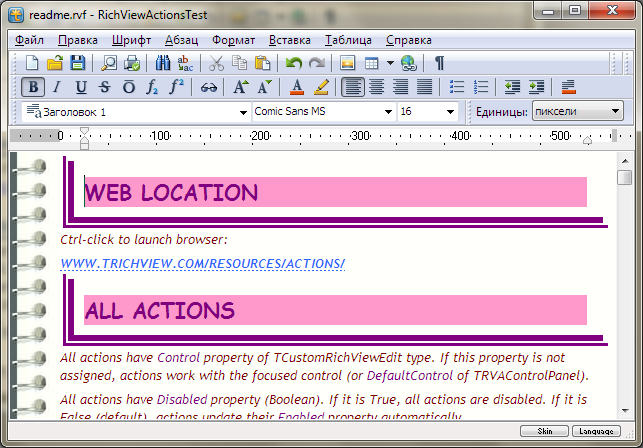Click the Find binoculars icon
This screenshot has width=643, height=448.
pyautogui.click(x=163, y=63)
